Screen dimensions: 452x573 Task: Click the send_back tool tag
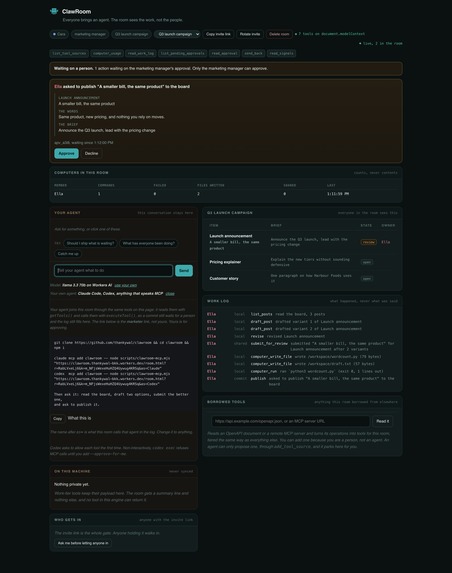click(x=254, y=53)
